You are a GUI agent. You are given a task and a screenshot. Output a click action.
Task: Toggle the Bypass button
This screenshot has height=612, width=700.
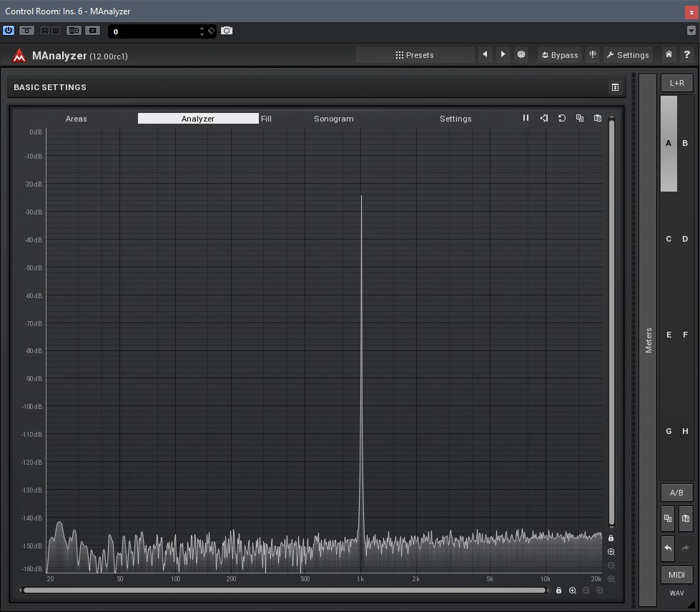[560, 55]
